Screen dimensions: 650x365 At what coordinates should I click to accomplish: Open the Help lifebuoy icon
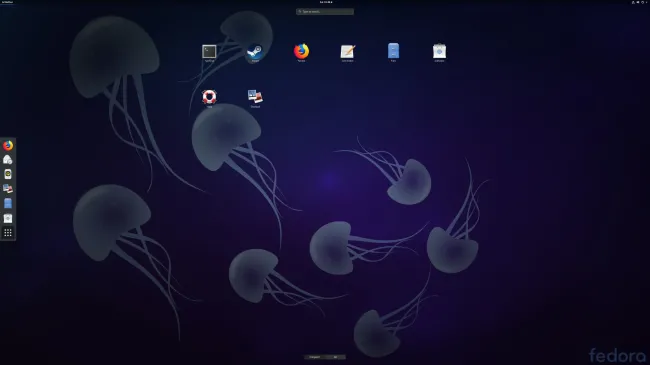pos(209,97)
